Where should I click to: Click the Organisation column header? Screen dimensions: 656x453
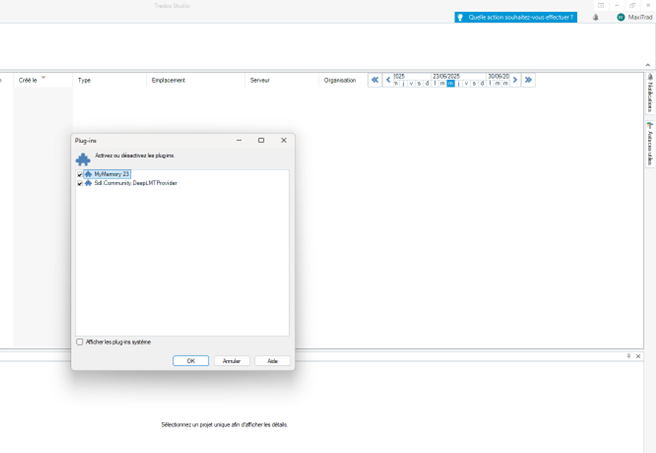[x=343, y=80]
